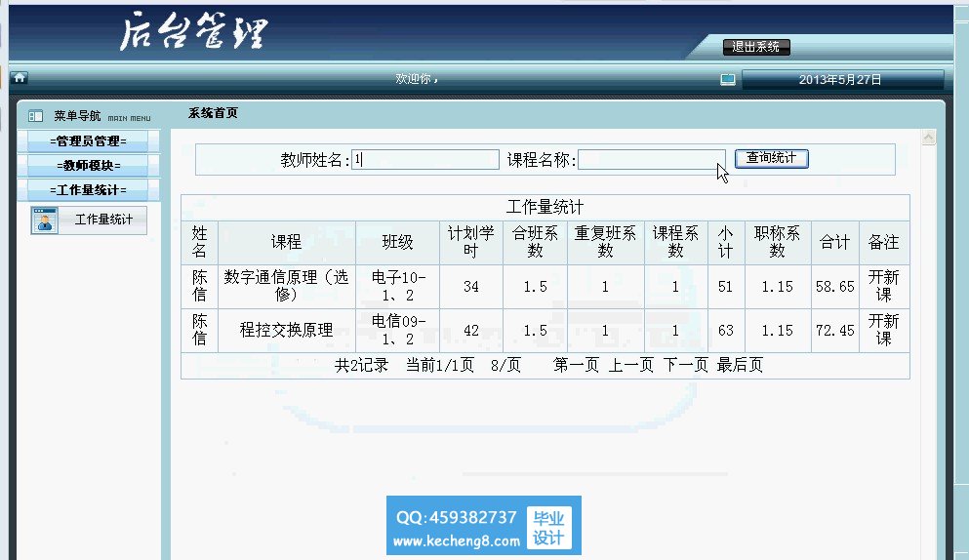Go to 最后页 in the pagination
Screen dimensions: 969x560
[x=740, y=365]
